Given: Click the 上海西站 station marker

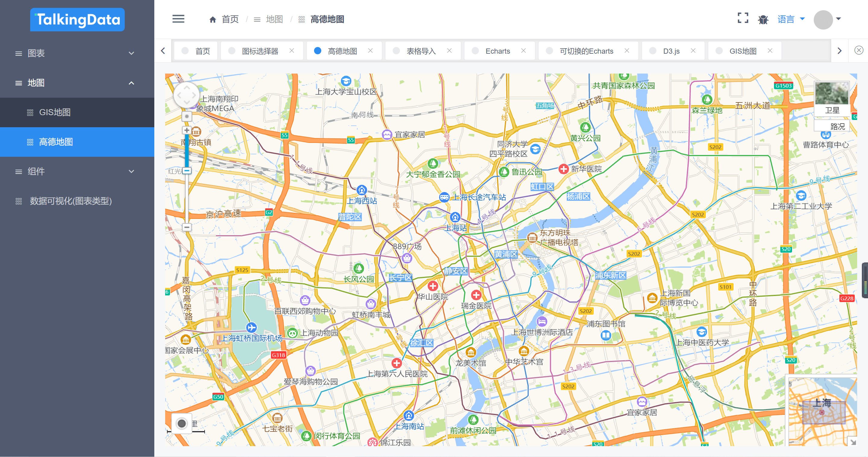Looking at the screenshot, I should point(362,190).
